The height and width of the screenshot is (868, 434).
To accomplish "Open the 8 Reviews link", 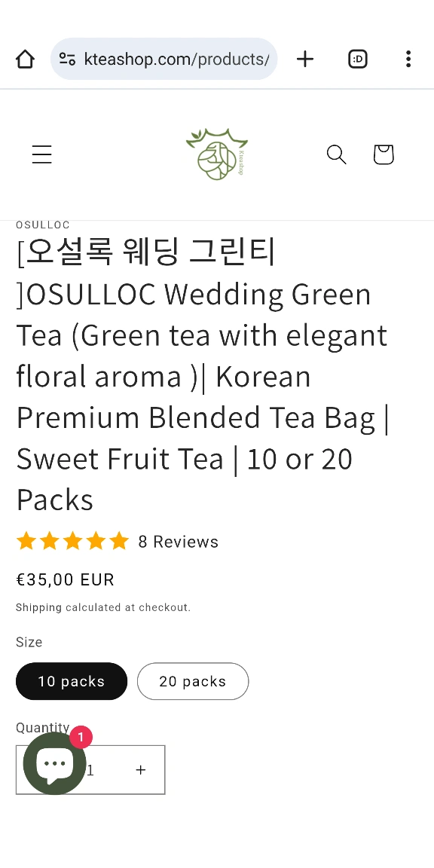I will tap(179, 542).
